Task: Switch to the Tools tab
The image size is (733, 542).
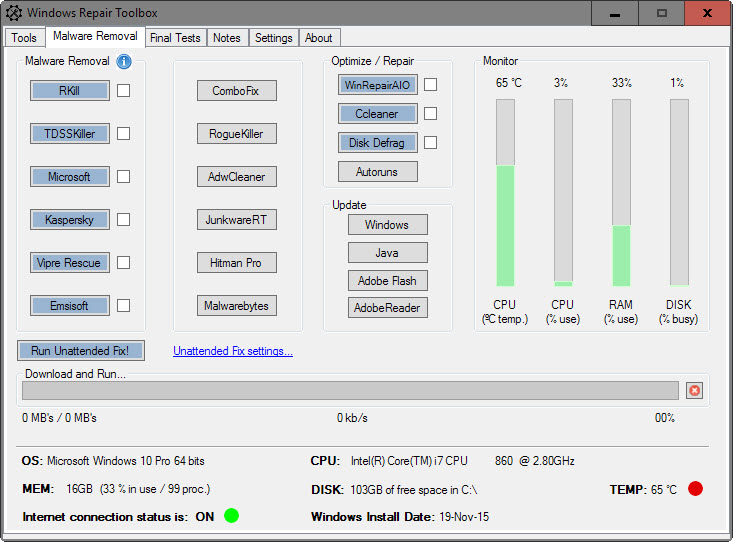Action: coord(24,37)
